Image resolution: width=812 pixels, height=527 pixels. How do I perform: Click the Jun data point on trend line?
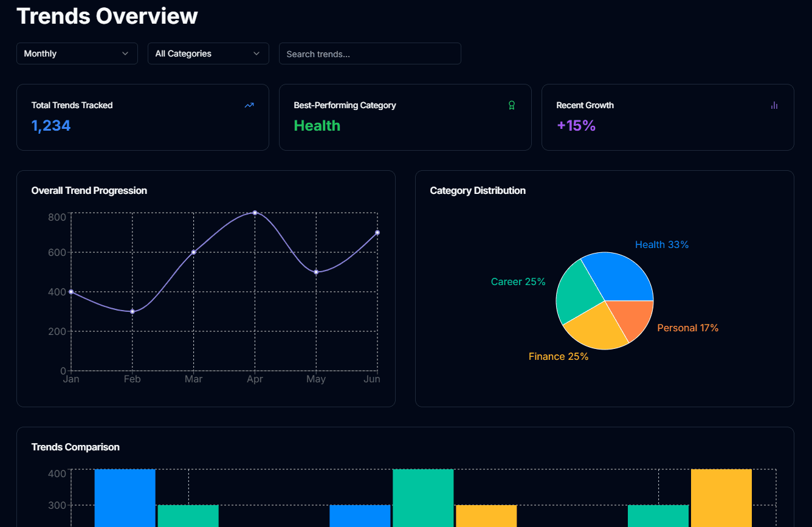377,233
